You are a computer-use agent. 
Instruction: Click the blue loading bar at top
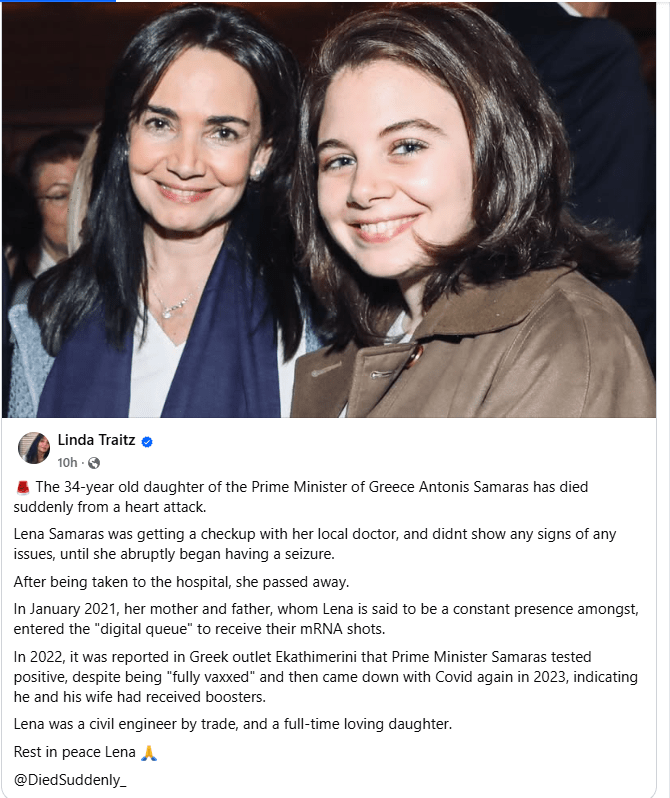tap(58, 1)
